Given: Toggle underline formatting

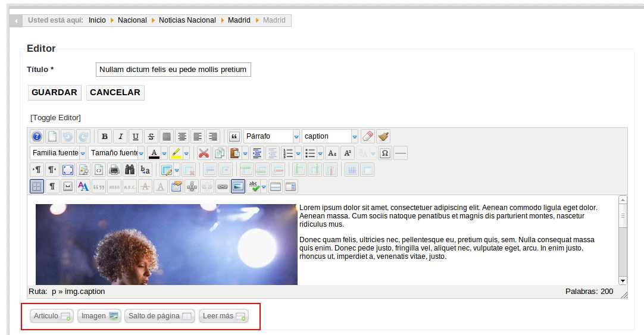Looking at the screenshot, I should [x=136, y=136].
